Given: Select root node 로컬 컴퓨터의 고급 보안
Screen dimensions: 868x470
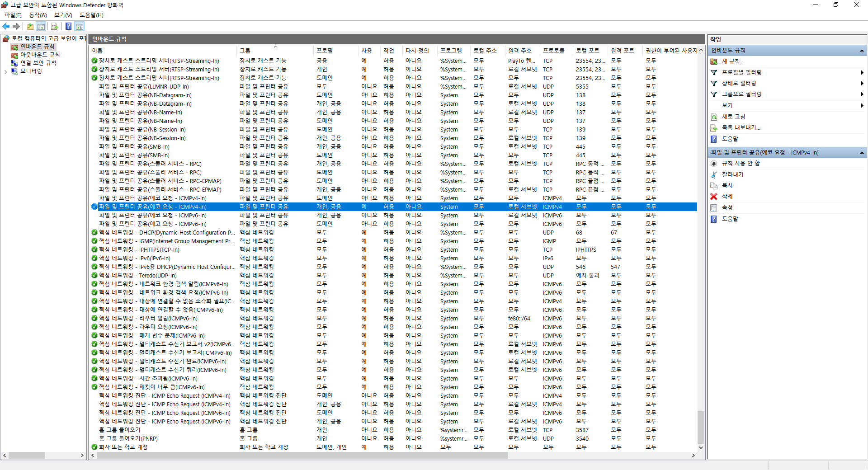Looking at the screenshot, I should pyautogui.click(x=49, y=38).
